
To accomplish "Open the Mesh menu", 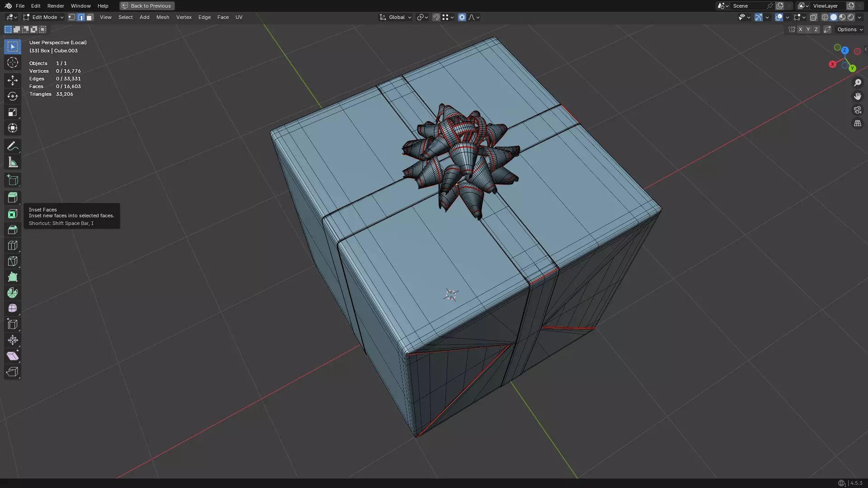I will click(x=162, y=17).
